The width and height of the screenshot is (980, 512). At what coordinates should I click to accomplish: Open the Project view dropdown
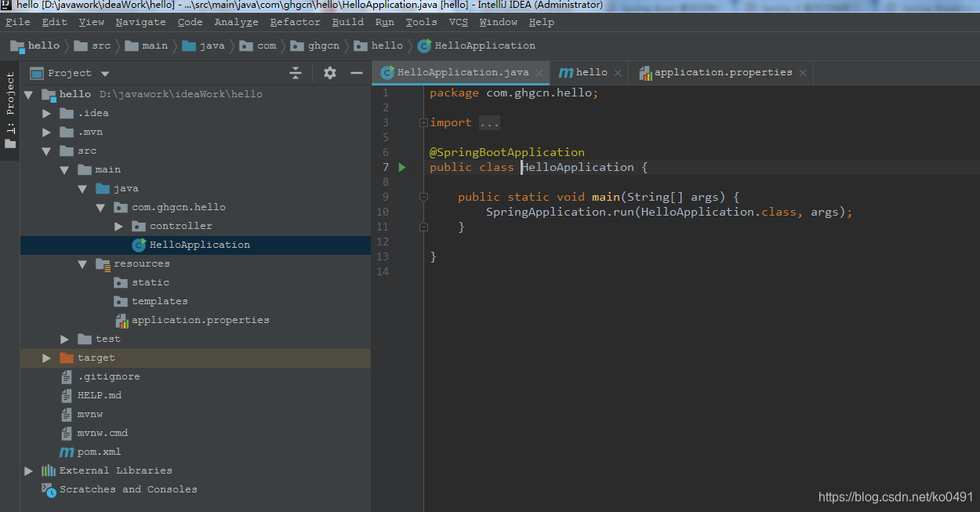pos(106,74)
